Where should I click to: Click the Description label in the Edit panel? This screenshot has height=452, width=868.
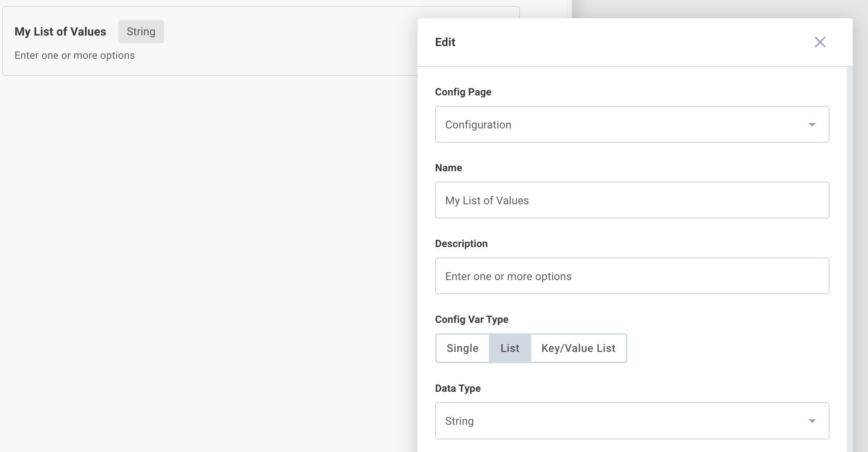point(461,243)
